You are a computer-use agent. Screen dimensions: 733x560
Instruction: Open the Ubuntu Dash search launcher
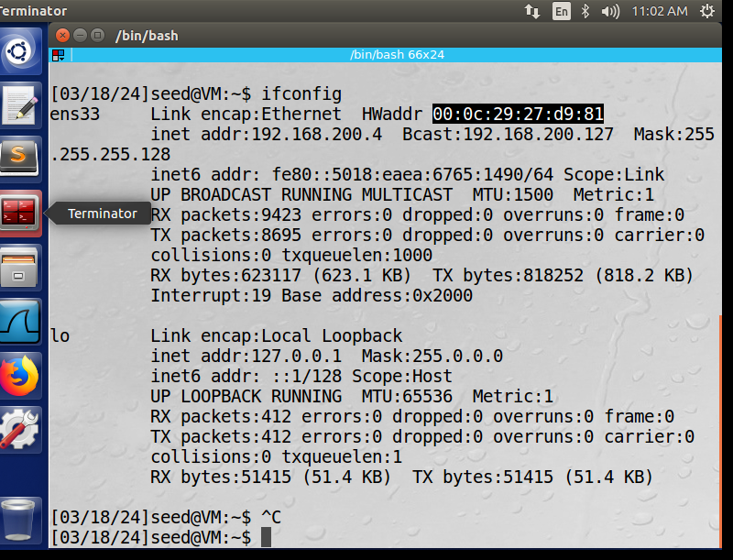(x=19, y=51)
